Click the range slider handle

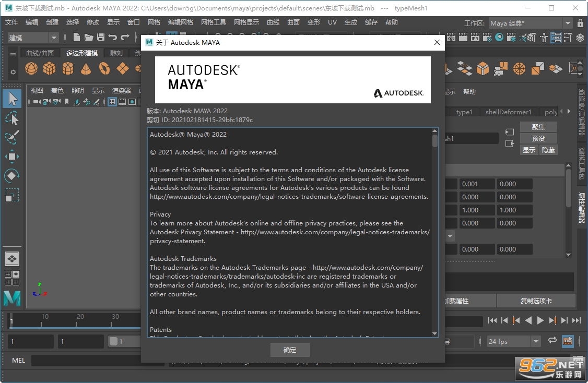coord(114,341)
